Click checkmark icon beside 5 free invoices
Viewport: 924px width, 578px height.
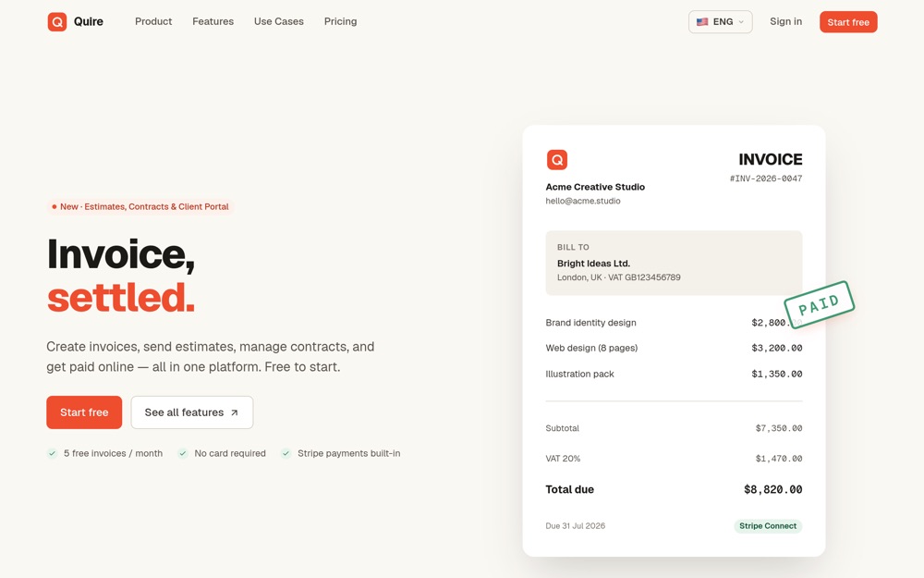(53, 453)
